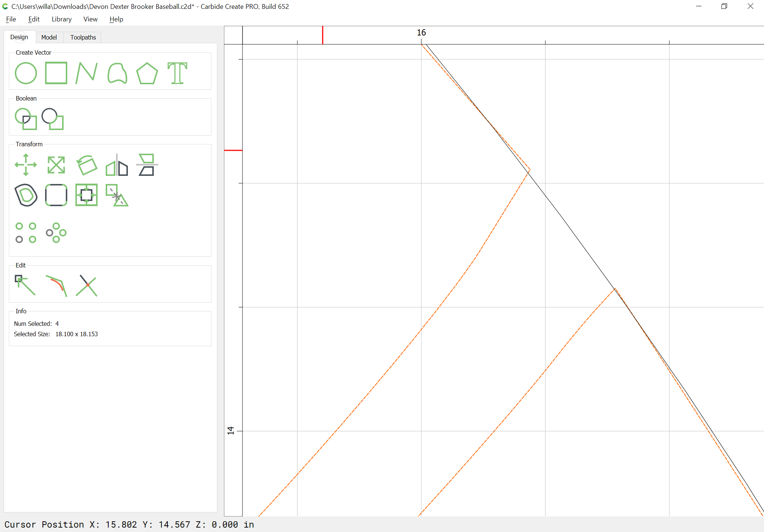The width and height of the screenshot is (764, 532).
Task: Select the Polygon vector tool
Action: pos(147,73)
